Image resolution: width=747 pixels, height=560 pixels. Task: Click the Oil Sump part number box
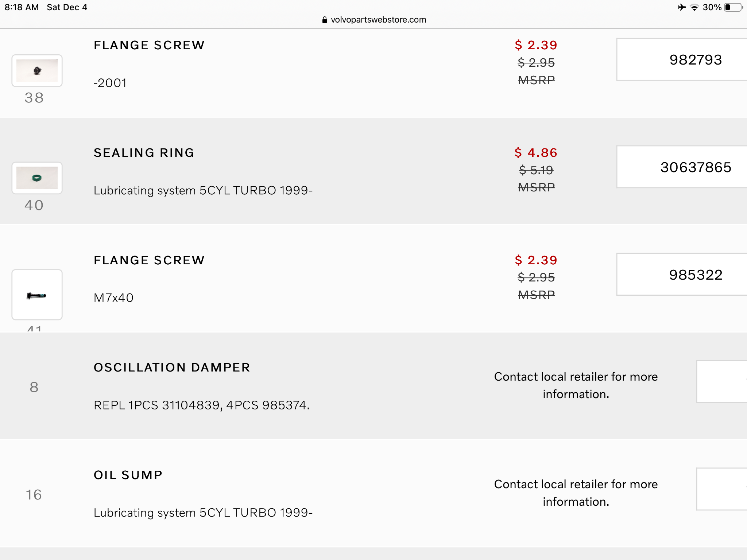click(x=722, y=489)
